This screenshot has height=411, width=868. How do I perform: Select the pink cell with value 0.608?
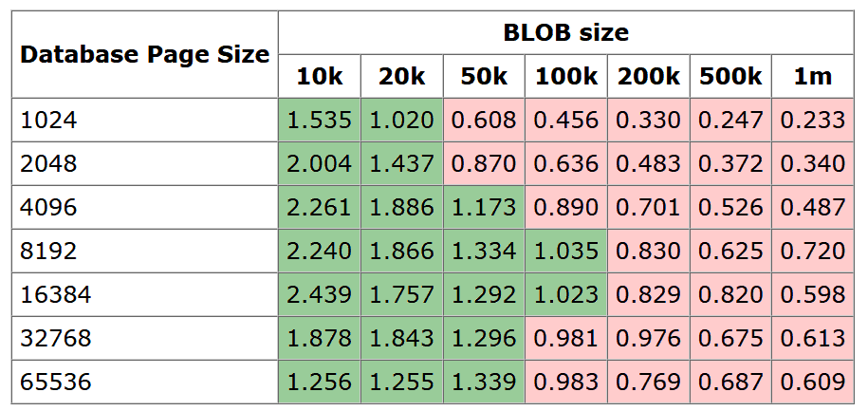(484, 121)
